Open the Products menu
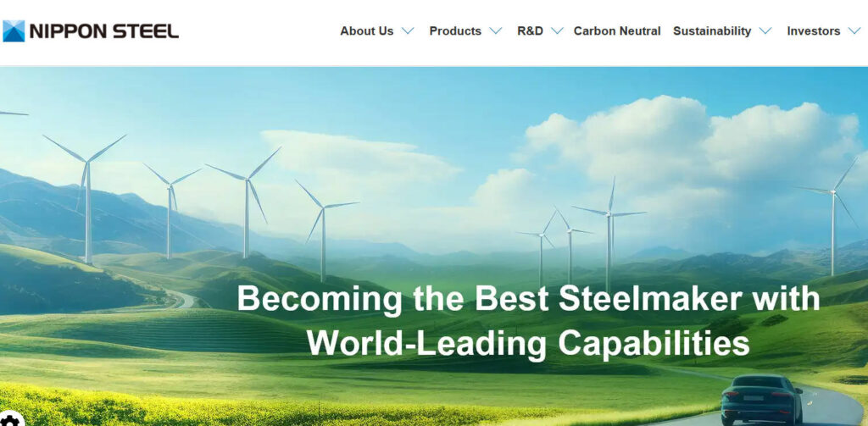 [x=455, y=31]
